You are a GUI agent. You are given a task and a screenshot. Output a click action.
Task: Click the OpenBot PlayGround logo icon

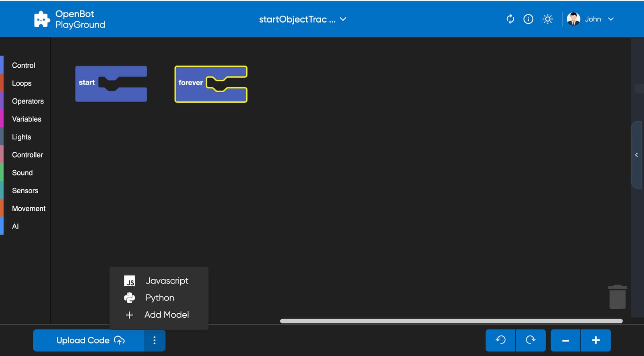click(42, 19)
